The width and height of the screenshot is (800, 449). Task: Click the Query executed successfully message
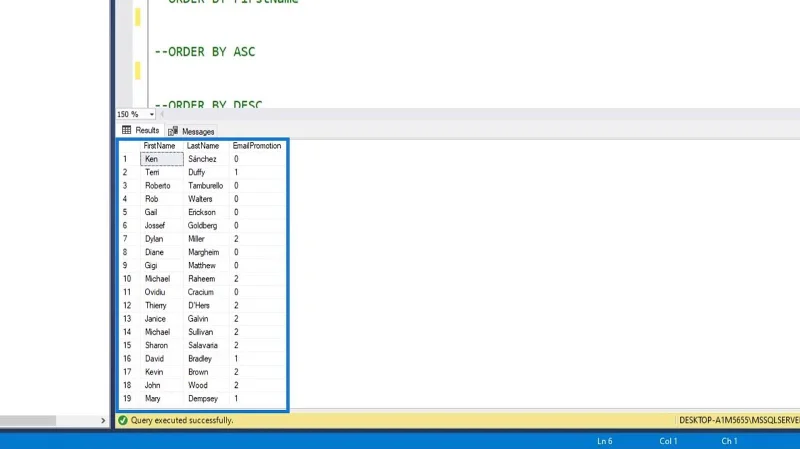[182, 420]
